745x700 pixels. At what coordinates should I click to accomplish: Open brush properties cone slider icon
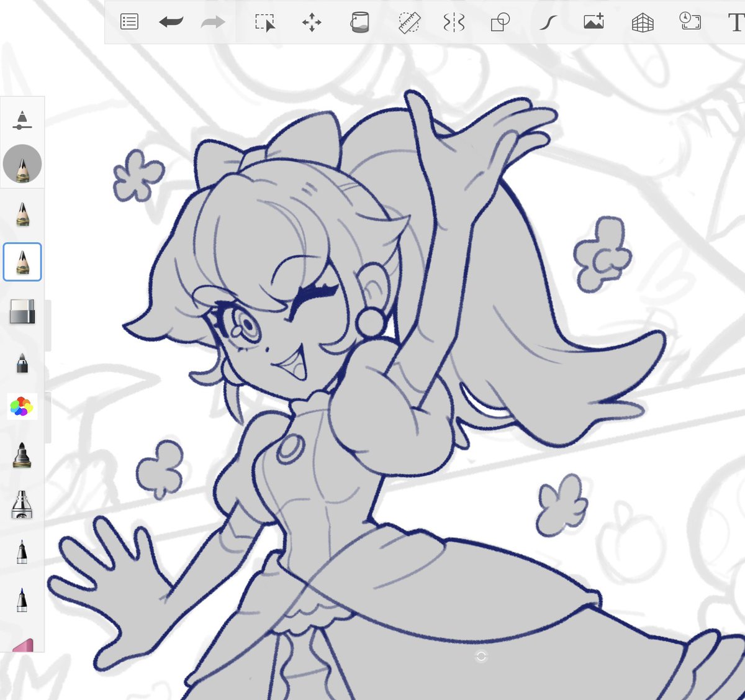pyautogui.click(x=22, y=119)
